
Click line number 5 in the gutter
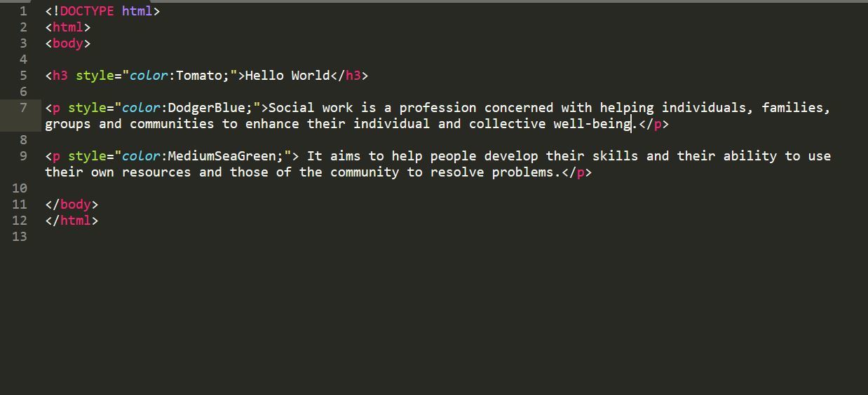point(24,76)
